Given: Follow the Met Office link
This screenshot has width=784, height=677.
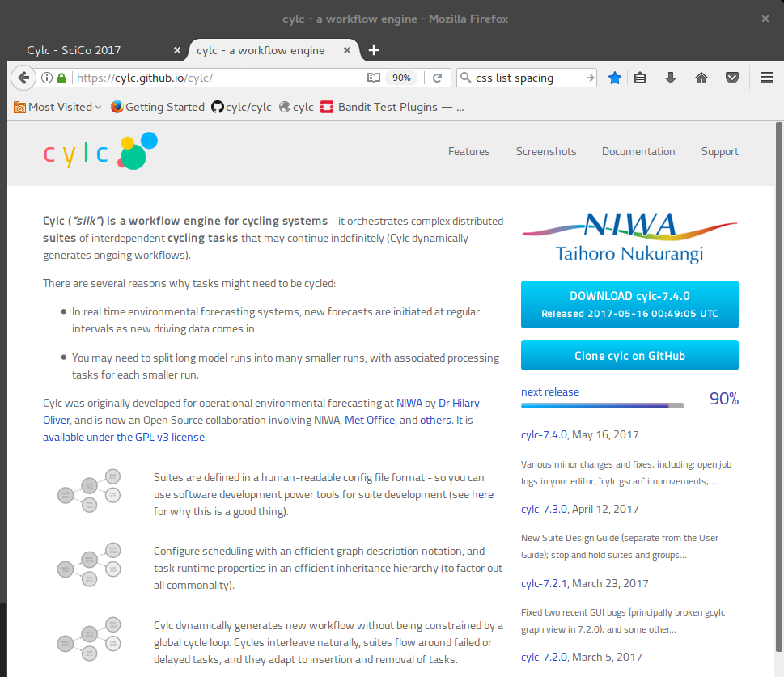Looking at the screenshot, I should coord(370,420).
